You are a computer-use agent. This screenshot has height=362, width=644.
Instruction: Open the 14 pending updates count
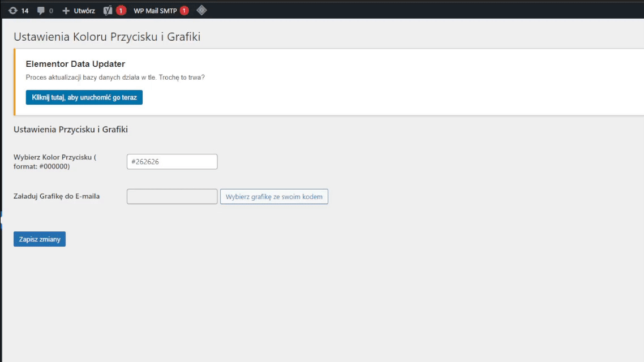[25, 11]
